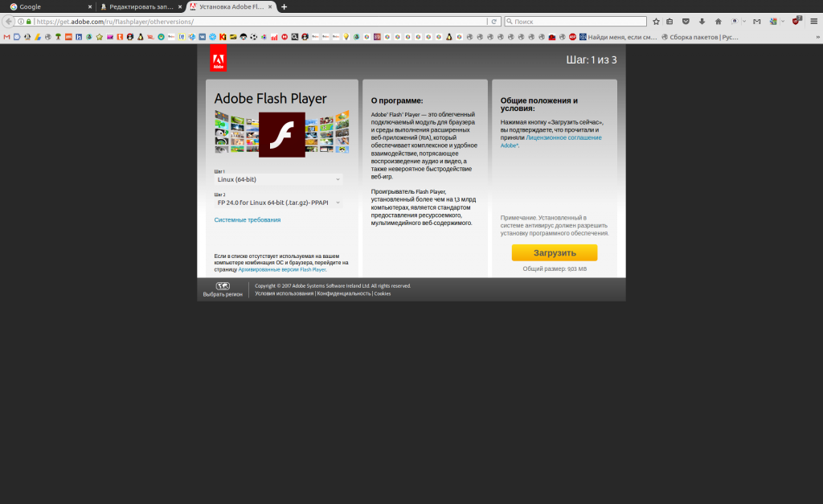Open the blue Inbox bookmark icon
This screenshot has height=504, width=823.
(x=17, y=37)
